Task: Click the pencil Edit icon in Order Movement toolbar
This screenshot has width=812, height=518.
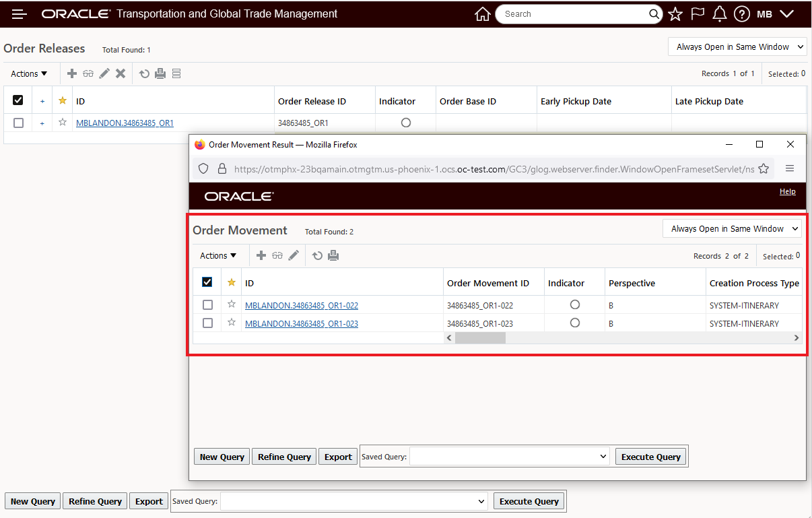Action: (294, 255)
